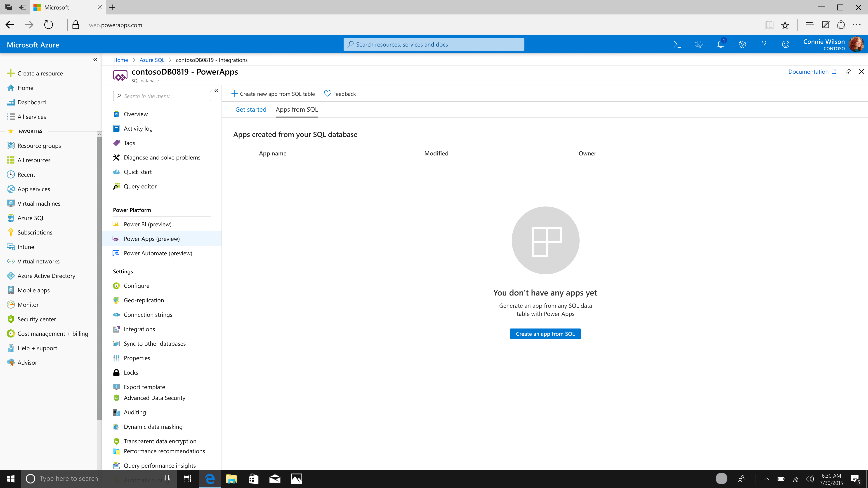Click Create an app from SQL button

(x=545, y=334)
